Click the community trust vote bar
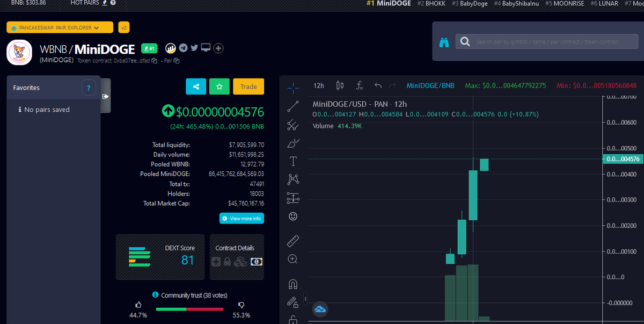 tap(189, 309)
